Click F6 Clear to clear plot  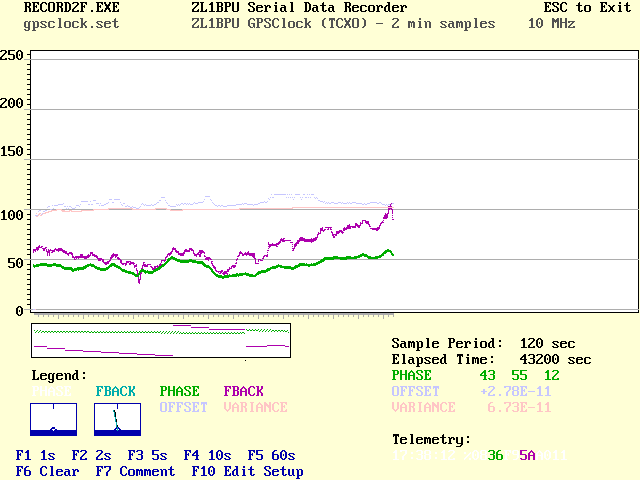pyautogui.click(x=47, y=471)
